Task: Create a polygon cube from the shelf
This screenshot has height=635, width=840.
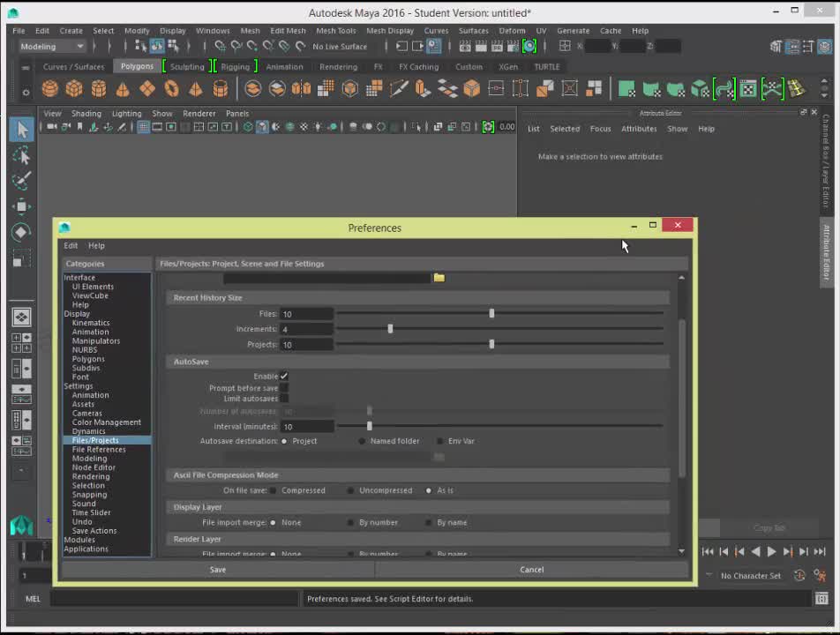Action: [x=74, y=89]
